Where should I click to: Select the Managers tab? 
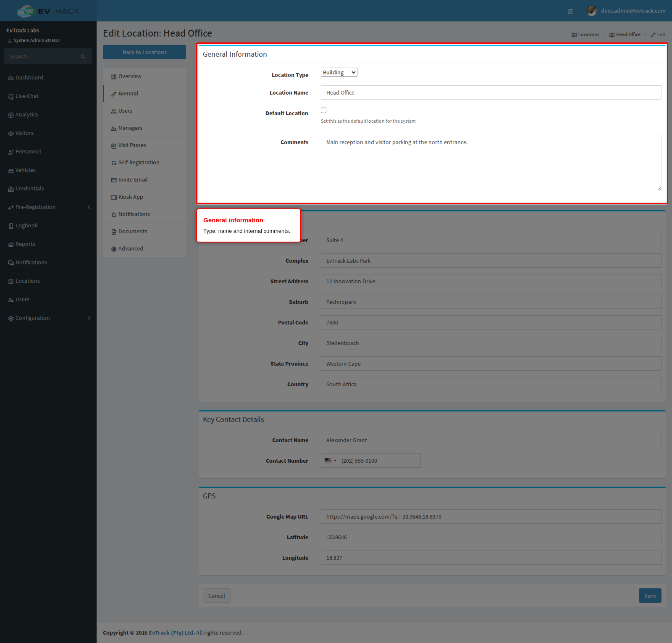144,128
